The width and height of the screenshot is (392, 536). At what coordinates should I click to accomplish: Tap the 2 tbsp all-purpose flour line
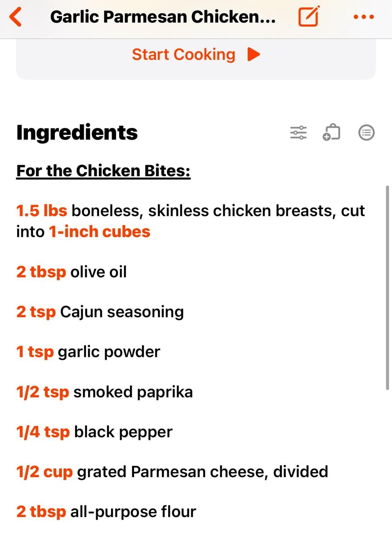click(x=106, y=512)
